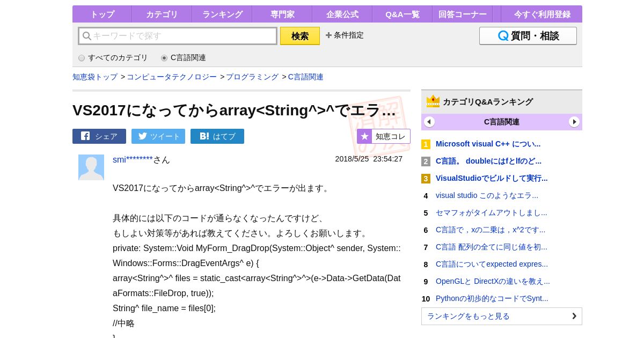Open rank 2 C言語。doubleには link
Viewport: 644px width, 338px height.
[x=488, y=161]
